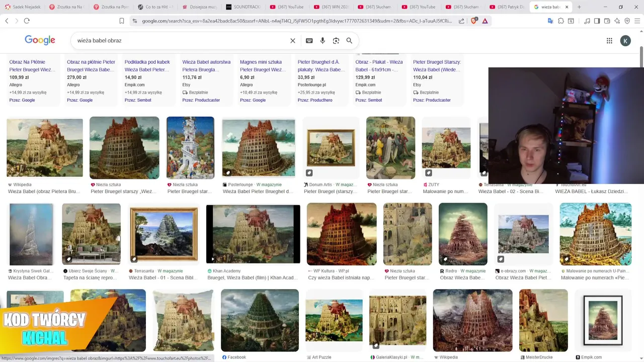Open the GaleriaKlasyki.pl image result
This screenshot has width=644, height=362.
pyautogui.click(x=397, y=320)
